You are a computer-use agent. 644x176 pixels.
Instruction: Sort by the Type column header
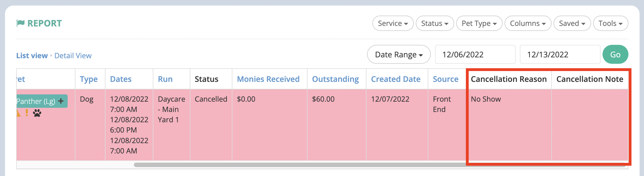tap(89, 79)
